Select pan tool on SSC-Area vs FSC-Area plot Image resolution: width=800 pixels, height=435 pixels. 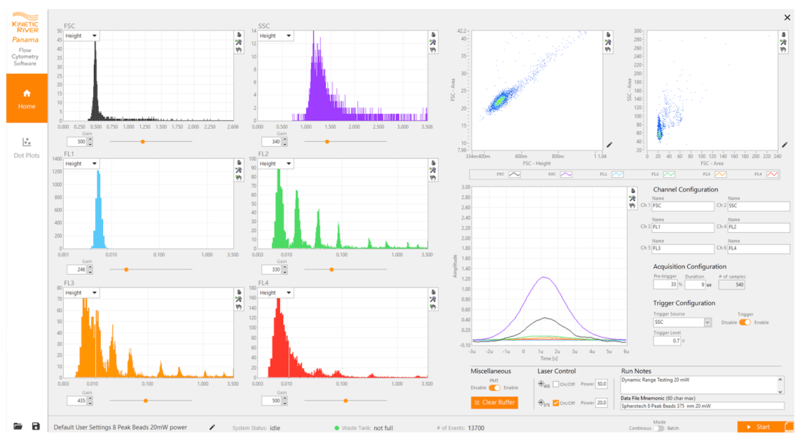[x=783, y=49]
